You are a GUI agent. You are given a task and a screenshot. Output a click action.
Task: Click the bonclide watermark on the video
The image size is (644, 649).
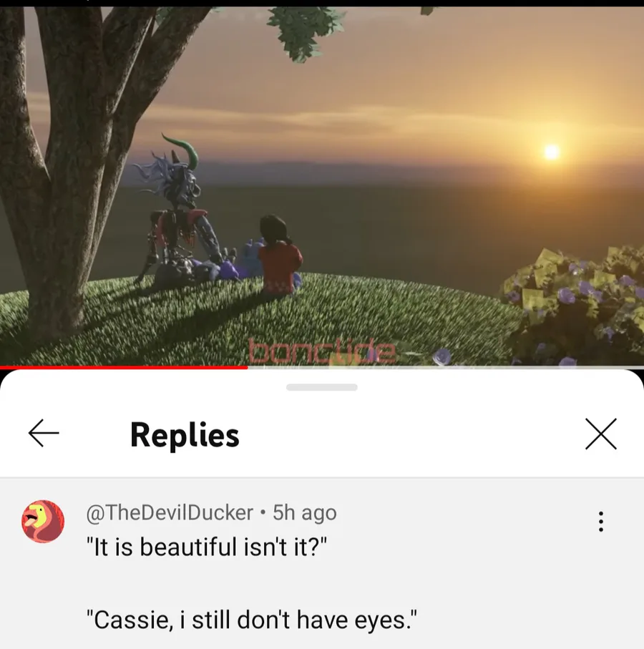[321, 351]
